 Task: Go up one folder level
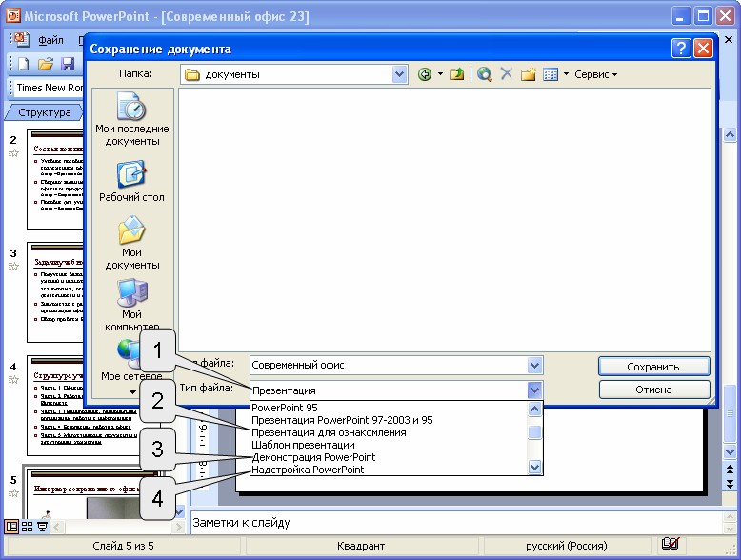click(456, 74)
